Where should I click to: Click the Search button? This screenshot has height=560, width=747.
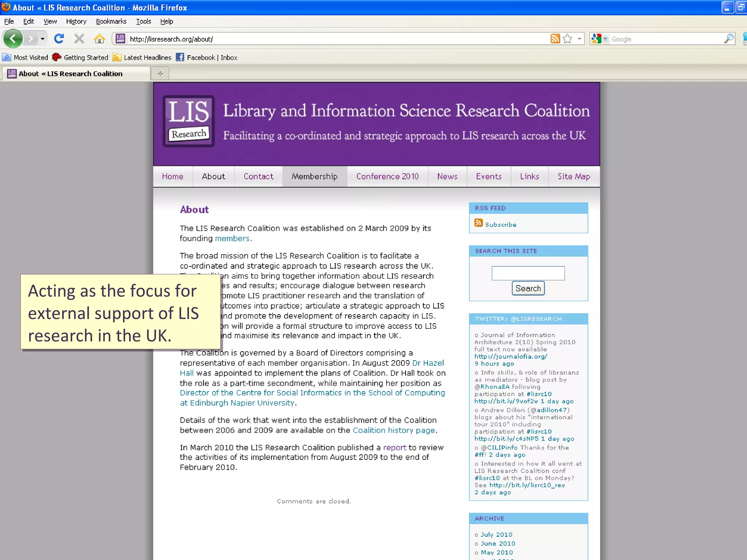point(528,288)
